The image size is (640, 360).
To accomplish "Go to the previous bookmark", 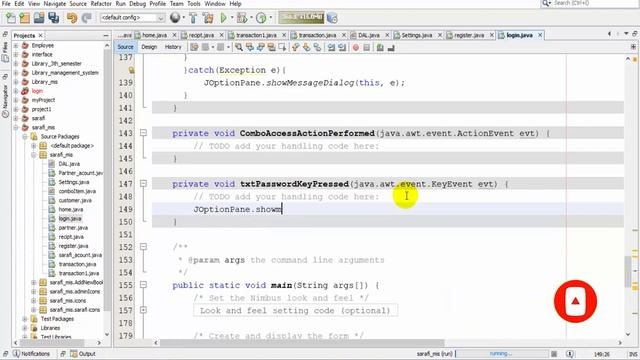I will [296, 47].
